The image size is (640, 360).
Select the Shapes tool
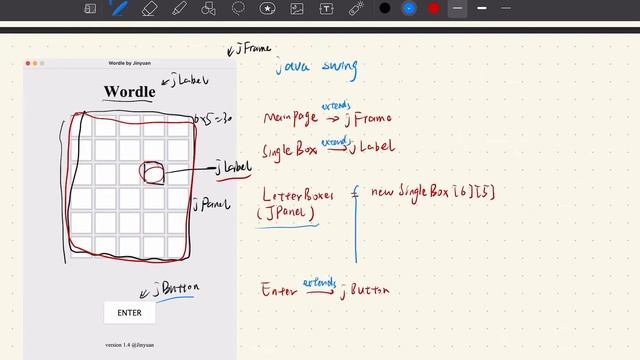point(209,8)
